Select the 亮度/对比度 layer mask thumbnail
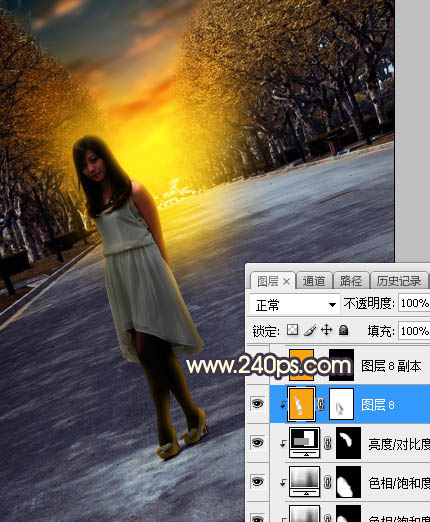Image resolution: width=430 pixels, height=522 pixels. 348,443
